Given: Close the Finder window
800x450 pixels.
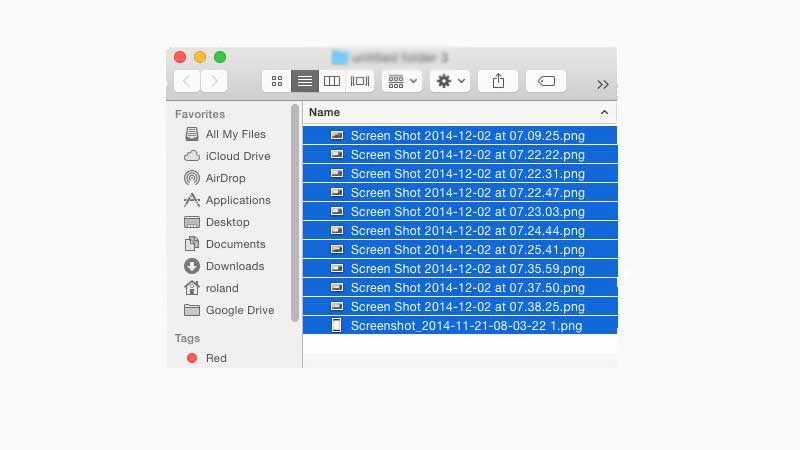Looking at the screenshot, I should [x=180, y=57].
